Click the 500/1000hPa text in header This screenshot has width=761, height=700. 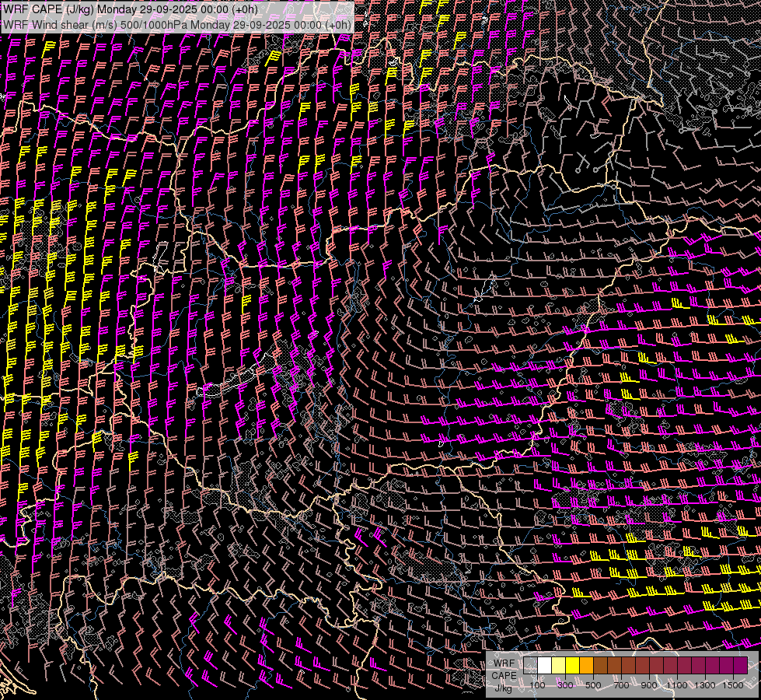(154, 24)
